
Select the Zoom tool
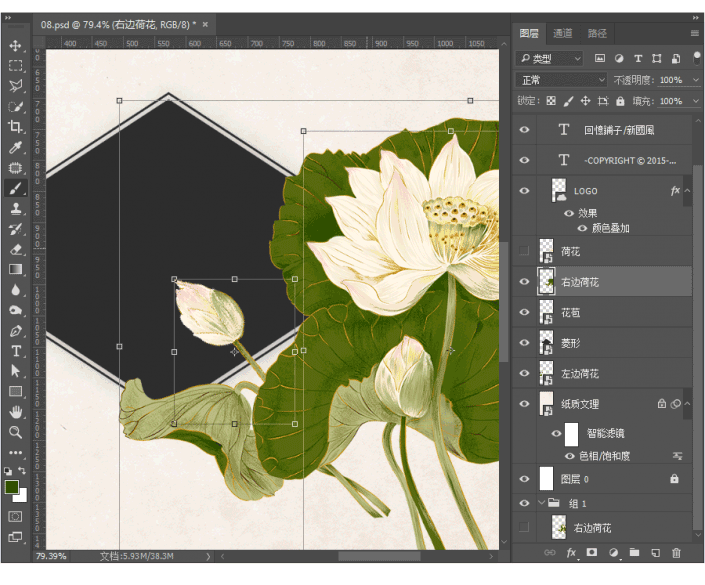tap(15, 433)
